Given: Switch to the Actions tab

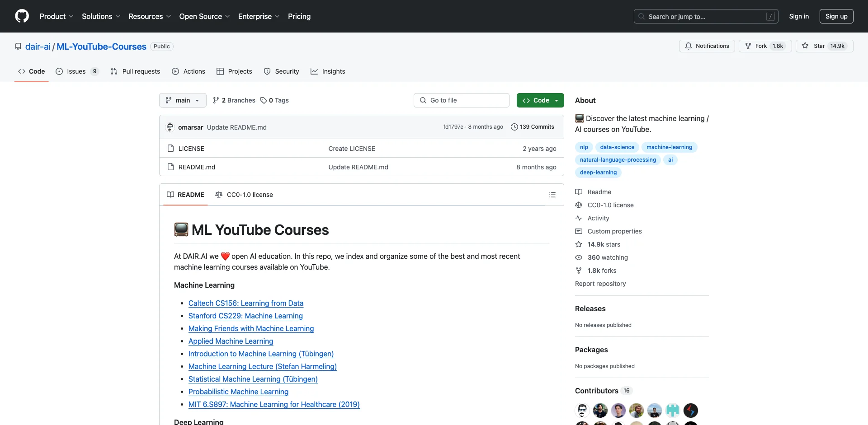Looking at the screenshot, I should 189,71.
